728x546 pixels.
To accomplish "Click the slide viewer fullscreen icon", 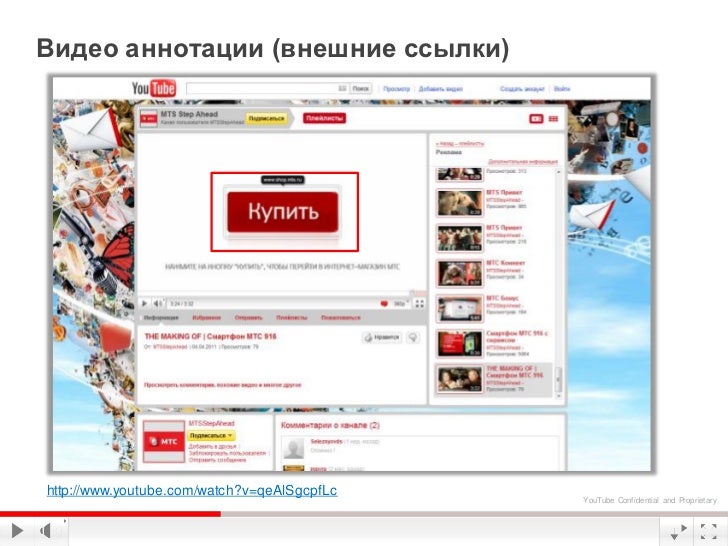I will point(708,531).
